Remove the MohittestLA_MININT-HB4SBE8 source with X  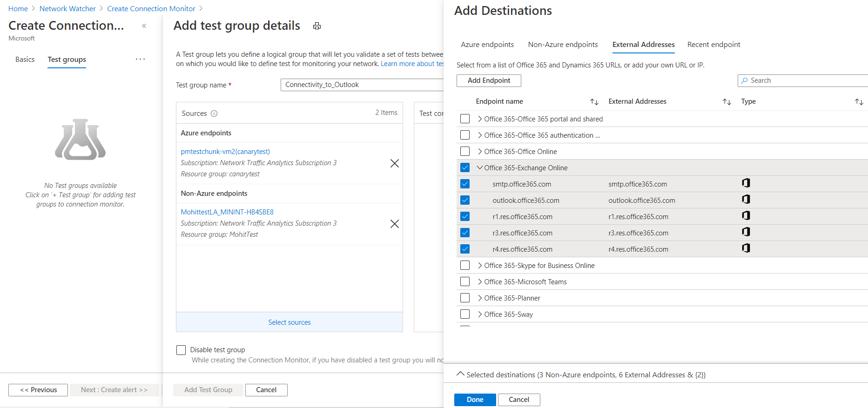tap(394, 224)
